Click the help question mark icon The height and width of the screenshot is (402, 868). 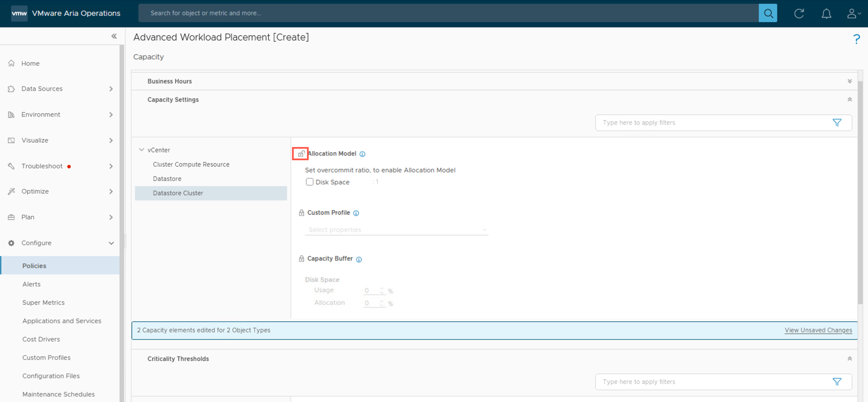pyautogui.click(x=856, y=39)
